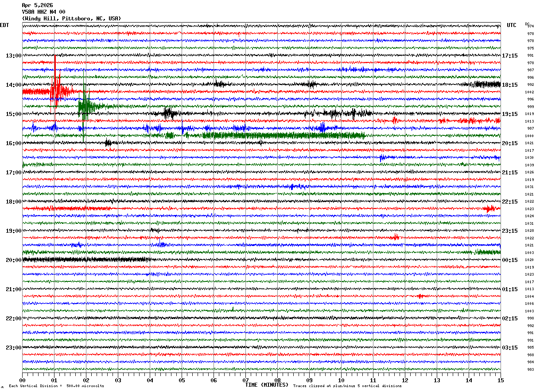Click the 03:15 UTC time label

(509, 347)
